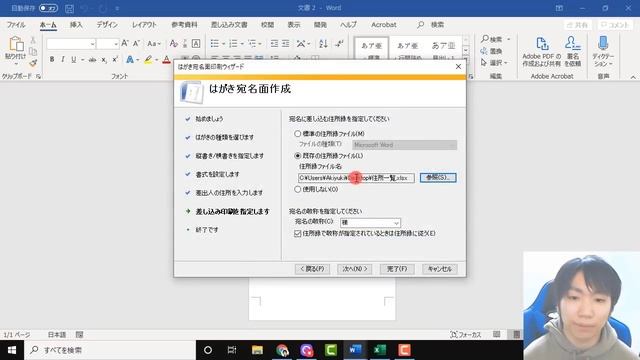Collapse the ribbon with the chevron
The width and height of the screenshot is (640, 360).
pyautogui.click(x=633, y=77)
